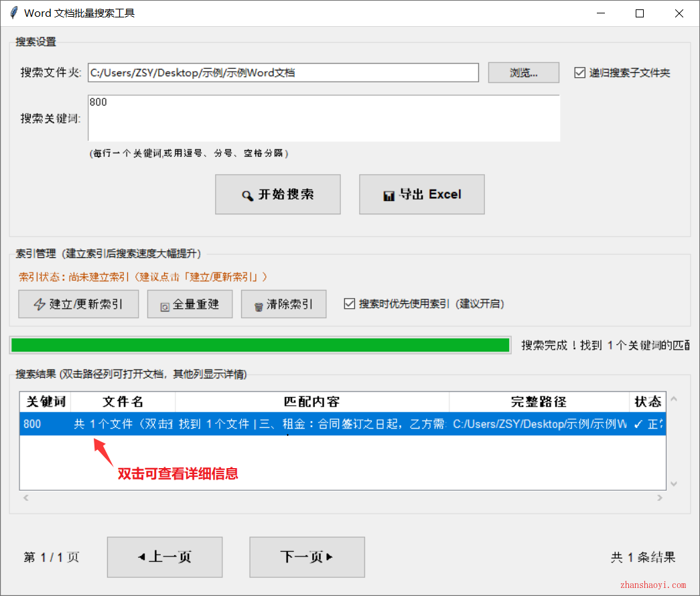
Task: Click the magnifier icon on 开始搜索 button
Action: pos(249,194)
